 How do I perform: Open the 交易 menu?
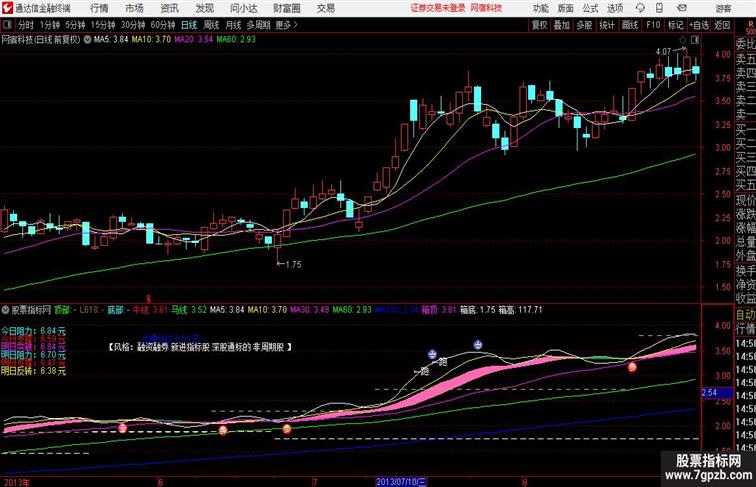325,8
